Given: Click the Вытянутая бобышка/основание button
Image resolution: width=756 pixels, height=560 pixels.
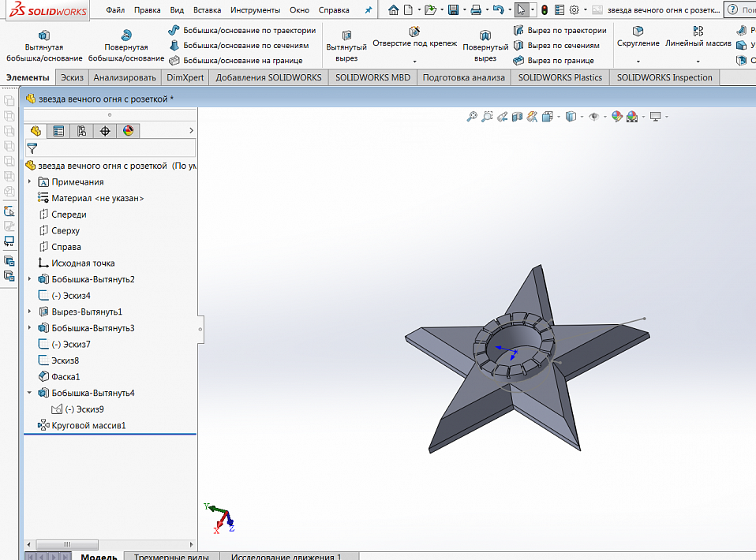Looking at the screenshot, I should point(44,47).
